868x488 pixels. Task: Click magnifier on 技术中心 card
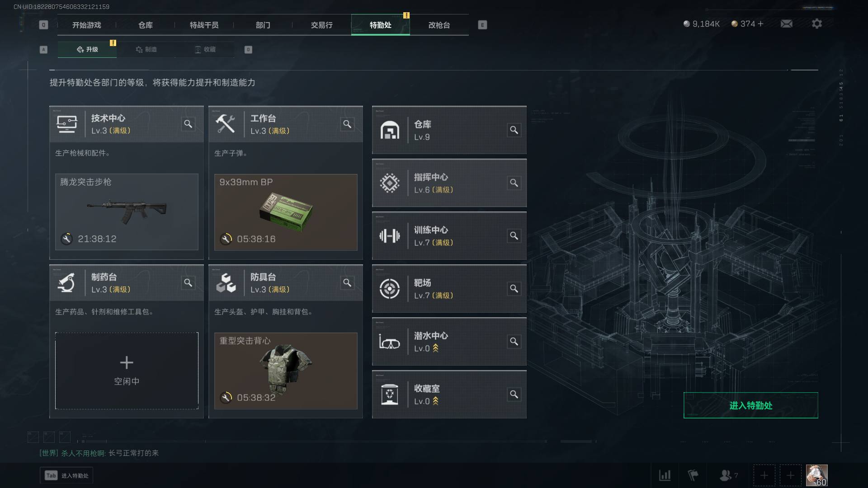tap(188, 124)
